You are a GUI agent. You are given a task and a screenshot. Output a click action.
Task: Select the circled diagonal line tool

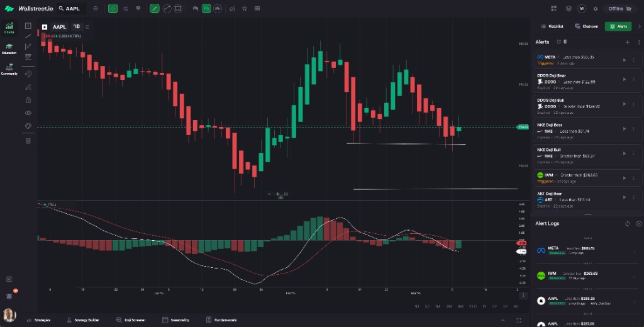point(166,8)
